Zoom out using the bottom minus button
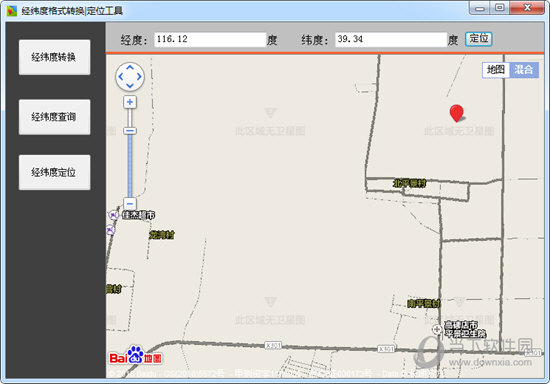550x384 pixels. tap(130, 203)
